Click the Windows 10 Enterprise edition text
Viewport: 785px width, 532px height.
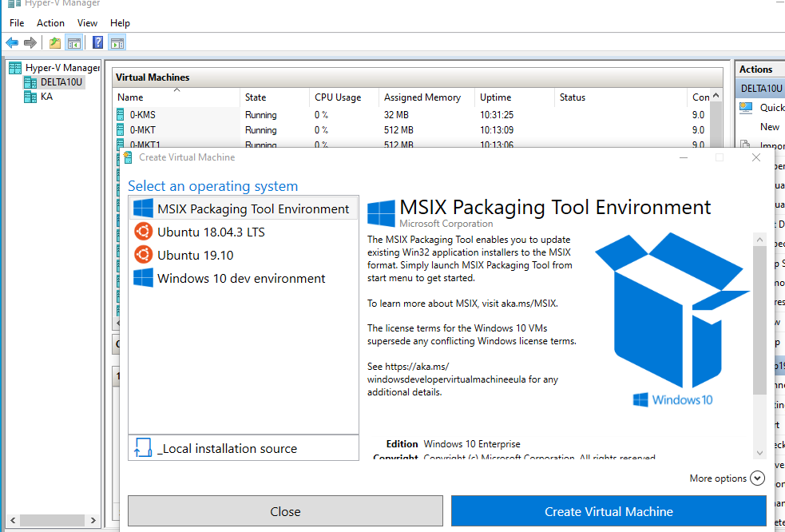(472, 444)
